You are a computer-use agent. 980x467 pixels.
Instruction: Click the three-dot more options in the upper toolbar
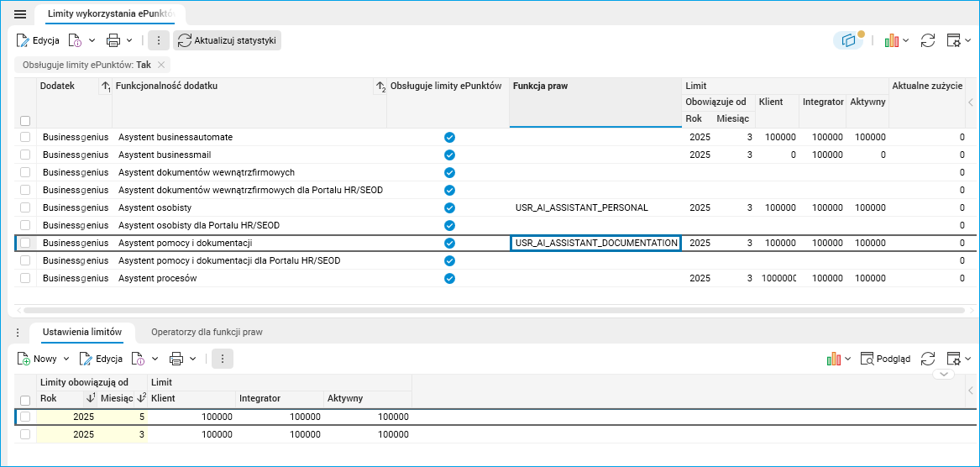(159, 40)
